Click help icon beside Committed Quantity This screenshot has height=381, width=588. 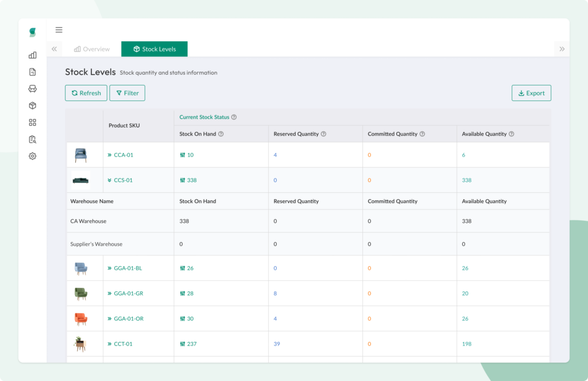point(422,134)
